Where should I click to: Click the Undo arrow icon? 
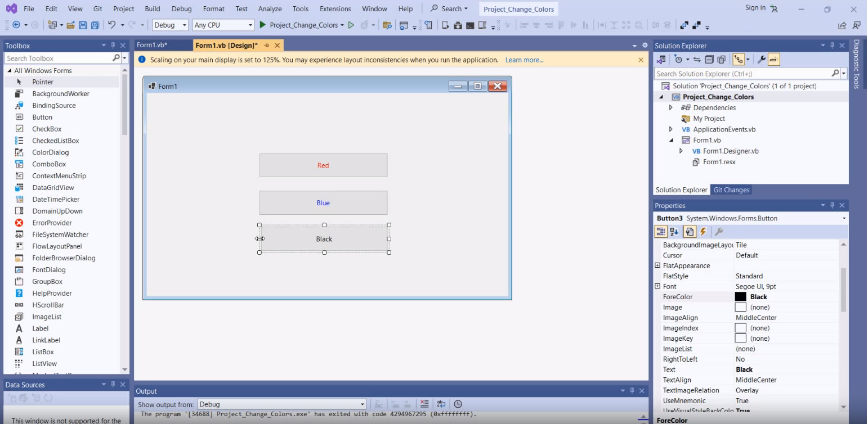[x=112, y=25]
